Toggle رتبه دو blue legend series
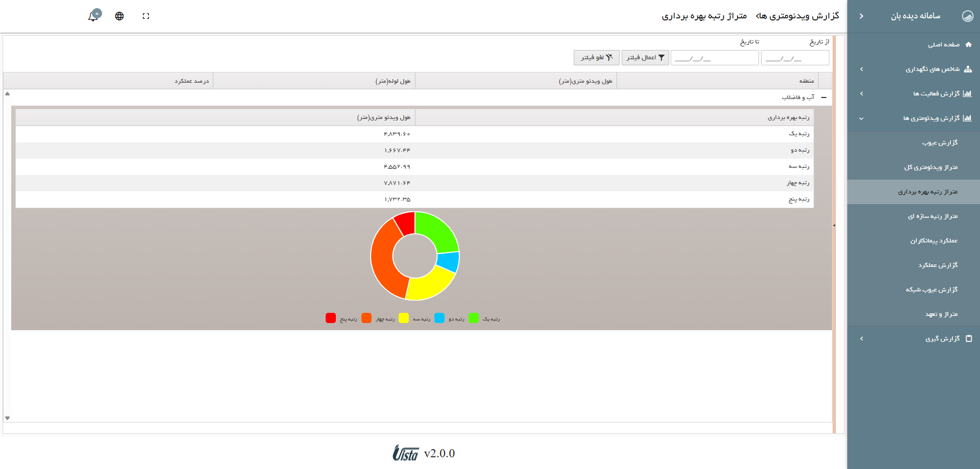Viewport: 980px width, 469px height. point(439,318)
